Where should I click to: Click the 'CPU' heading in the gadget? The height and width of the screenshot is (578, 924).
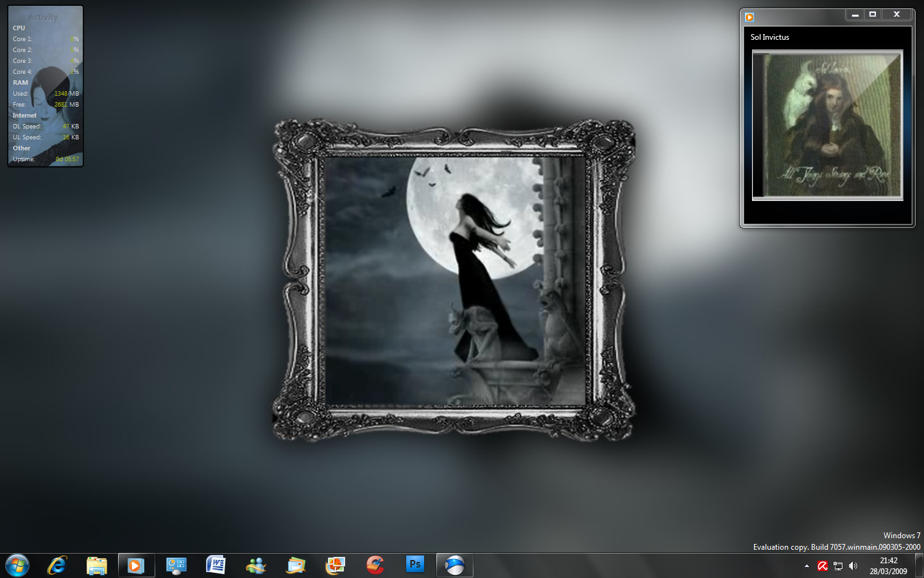tap(19, 28)
